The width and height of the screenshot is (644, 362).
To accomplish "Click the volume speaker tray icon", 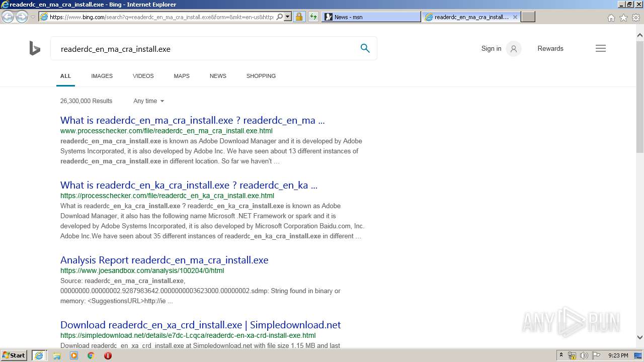I will (584, 355).
